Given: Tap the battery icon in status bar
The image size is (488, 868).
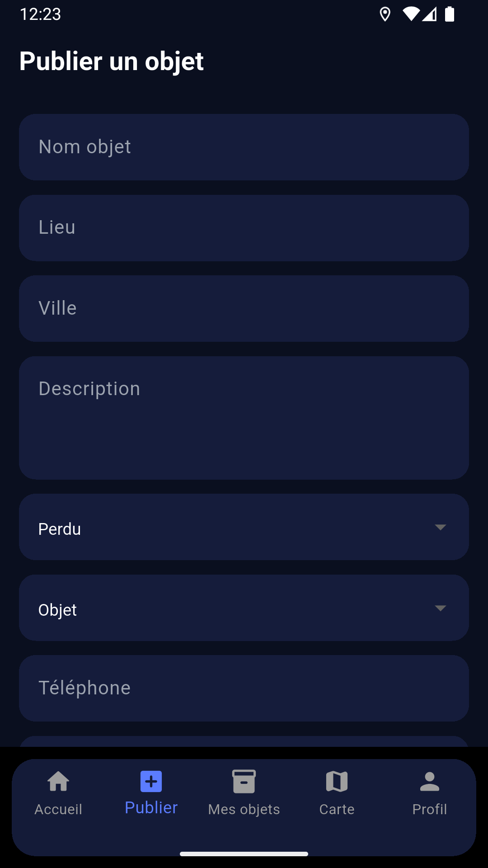Looking at the screenshot, I should click(x=450, y=14).
